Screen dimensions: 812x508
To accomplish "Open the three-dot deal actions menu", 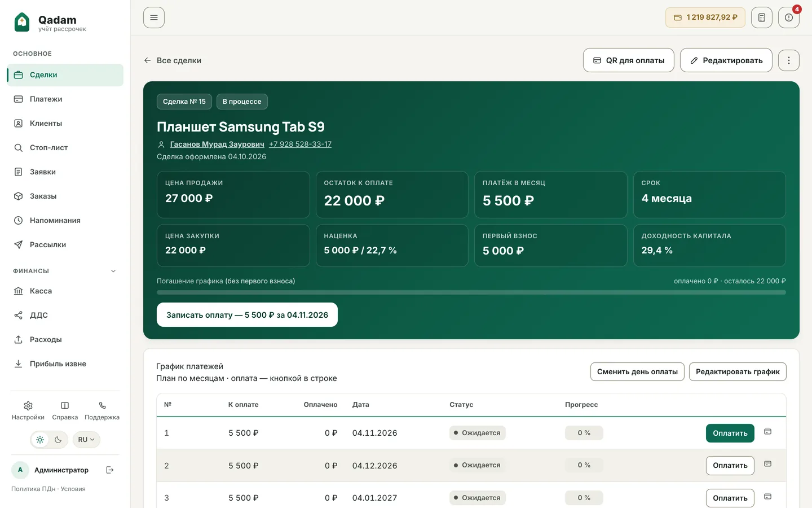I will click(x=789, y=60).
